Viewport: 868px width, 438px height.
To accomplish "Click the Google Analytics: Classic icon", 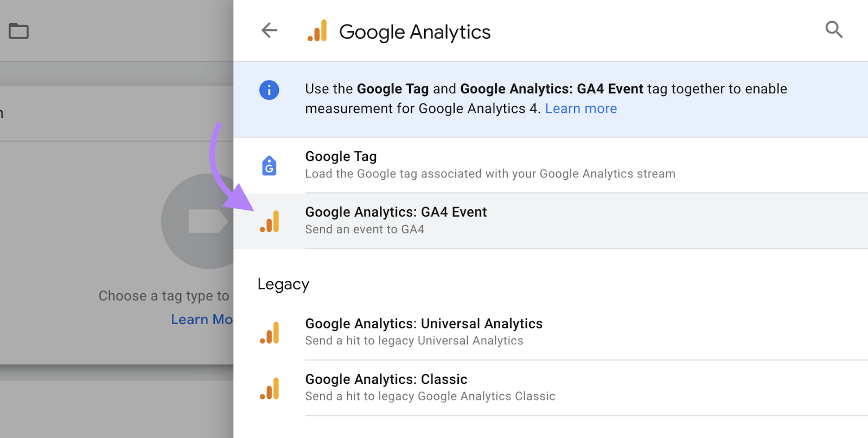I will [x=269, y=388].
